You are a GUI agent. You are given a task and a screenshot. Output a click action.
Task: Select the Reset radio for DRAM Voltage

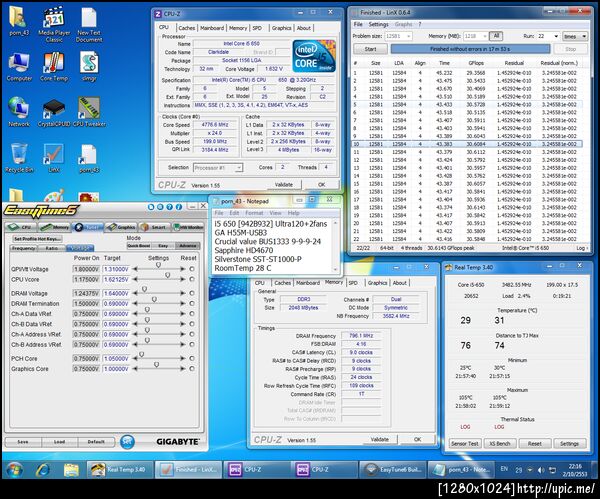click(x=192, y=293)
